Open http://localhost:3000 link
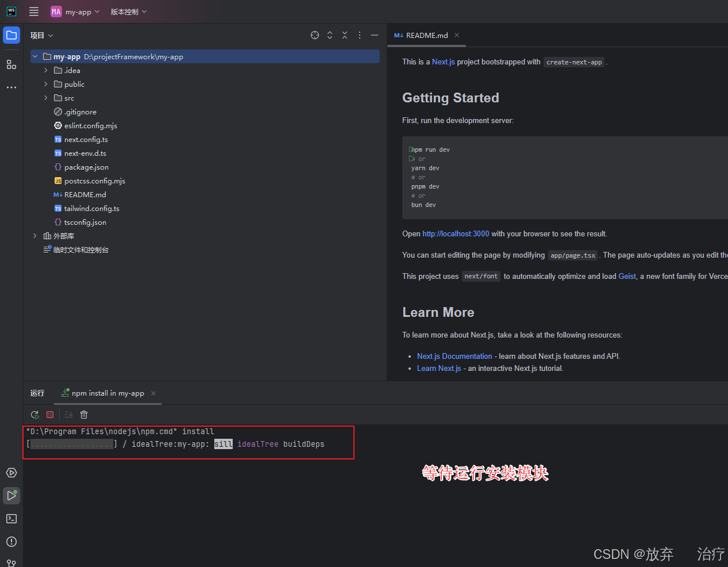 point(456,234)
